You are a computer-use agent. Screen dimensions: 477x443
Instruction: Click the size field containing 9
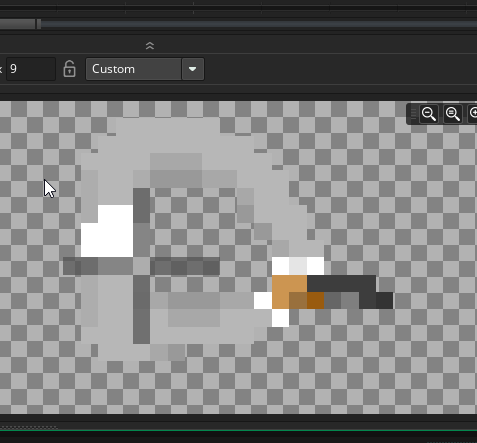pos(31,69)
